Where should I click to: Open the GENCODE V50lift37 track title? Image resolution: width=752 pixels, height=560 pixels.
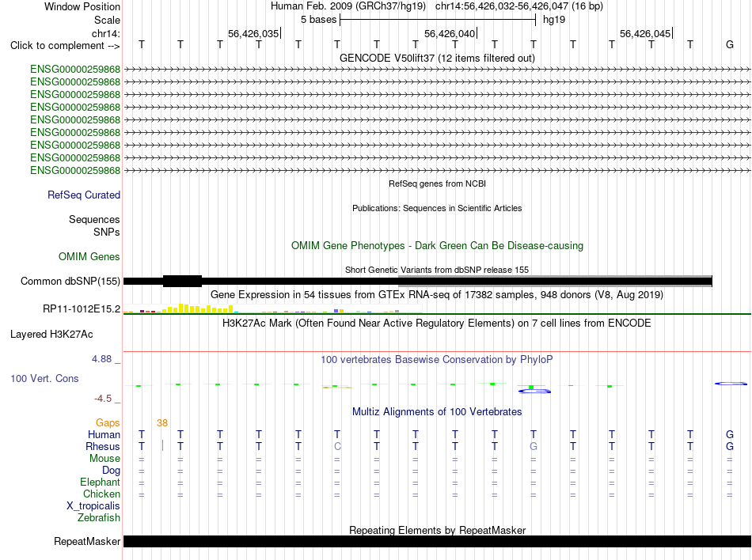tap(437, 58)
